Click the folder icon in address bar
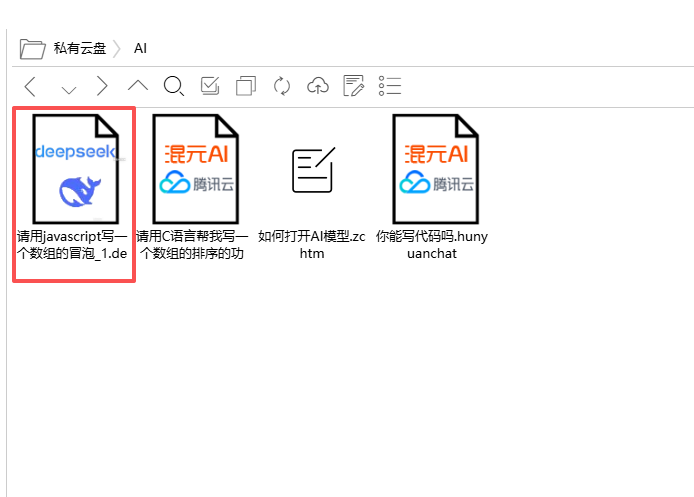The height and width of the screenshot is (497, 694). click(x=33, y=48)
